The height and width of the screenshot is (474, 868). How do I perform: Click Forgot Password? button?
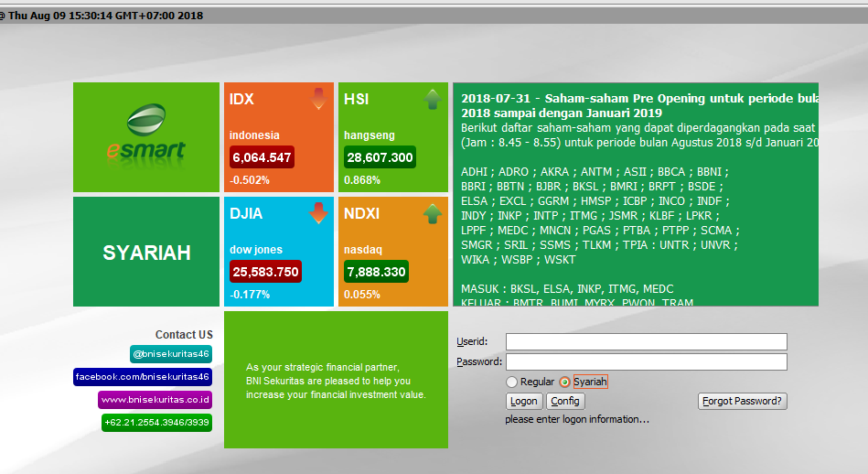pos(743,401)
